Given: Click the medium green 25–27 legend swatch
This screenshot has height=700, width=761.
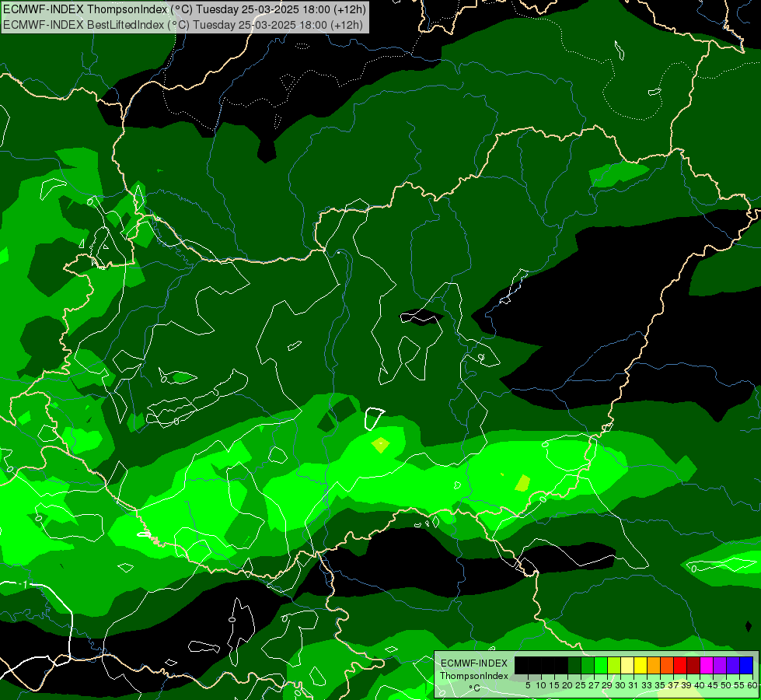Looking at the screenshot, I should point(588,665).
